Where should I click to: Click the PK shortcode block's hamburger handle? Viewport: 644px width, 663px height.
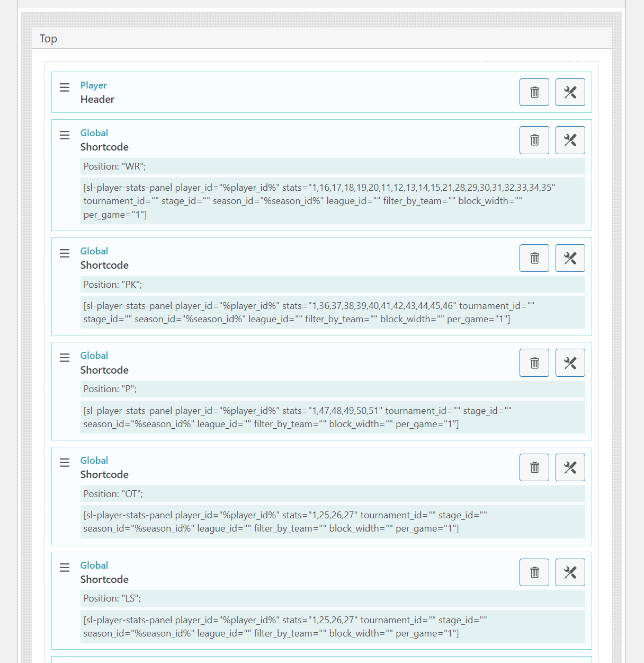pos(65,253)
